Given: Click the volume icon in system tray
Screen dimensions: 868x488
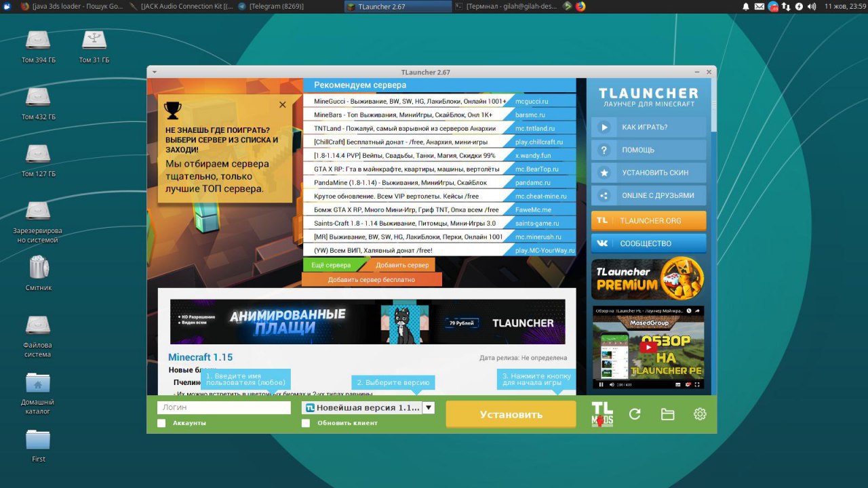Looking at the screenshot, I should pyautogui.click(x=812, y=6).
